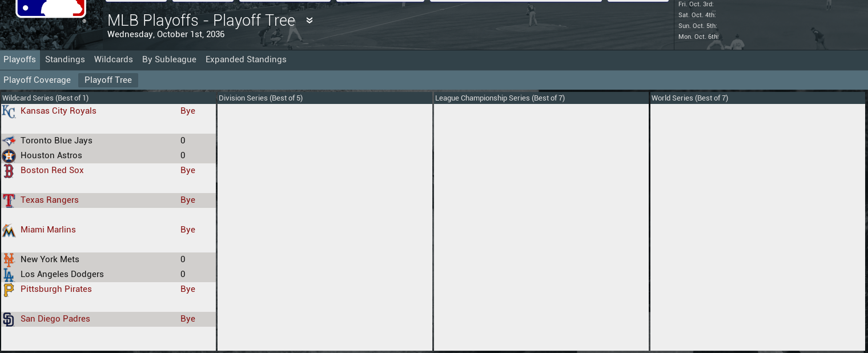This screenshot has height=353, width=868.
Task: Click the New York Mets logo icon
Action: pyautogui.click(x=9, y=260)
